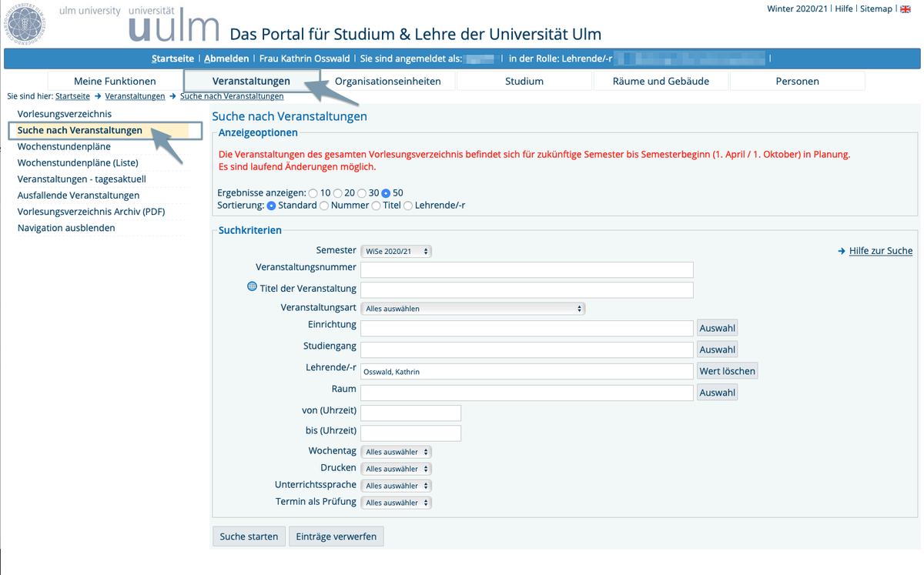This screenshot has width=924, height=575.
Task: Click the Veranstaltungen breadcrumb link
Action: [x=135, y=96]
